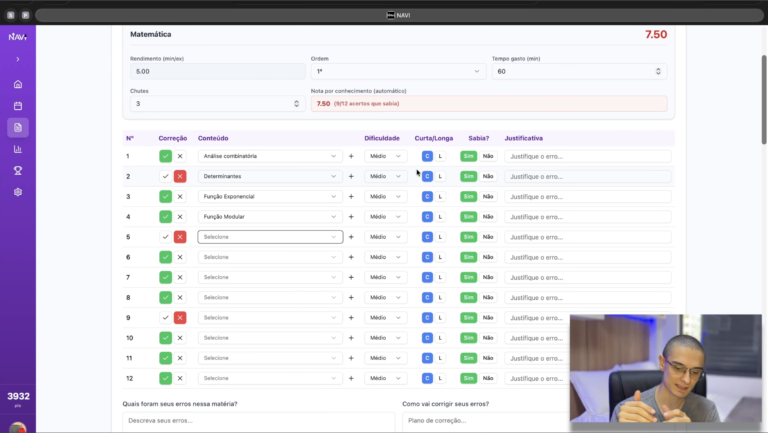Open the Ordem dropdown showing 1ª

pyautogui.click(x=398, y=72)
